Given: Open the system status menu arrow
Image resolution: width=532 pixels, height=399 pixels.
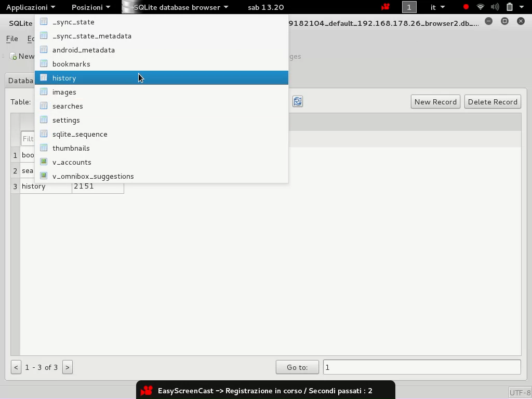Looking at the screenshot, I should coord(522,7).
